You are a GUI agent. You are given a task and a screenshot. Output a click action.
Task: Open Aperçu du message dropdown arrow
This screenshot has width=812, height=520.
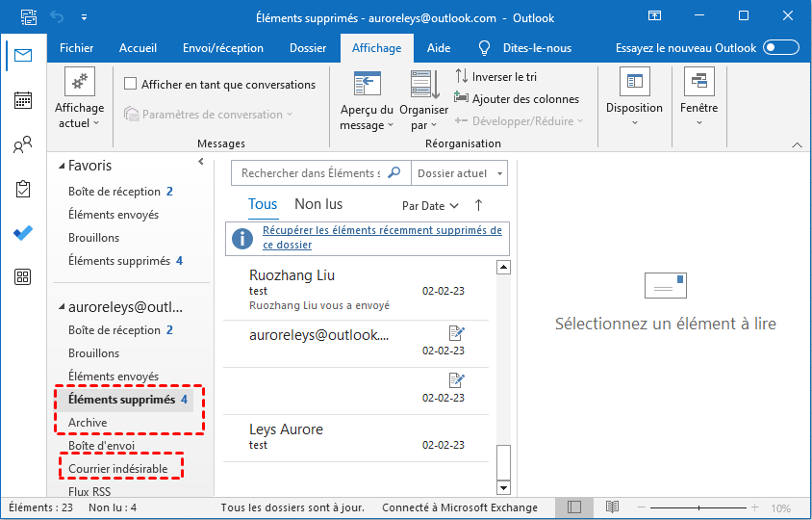[x=391, y=125]
